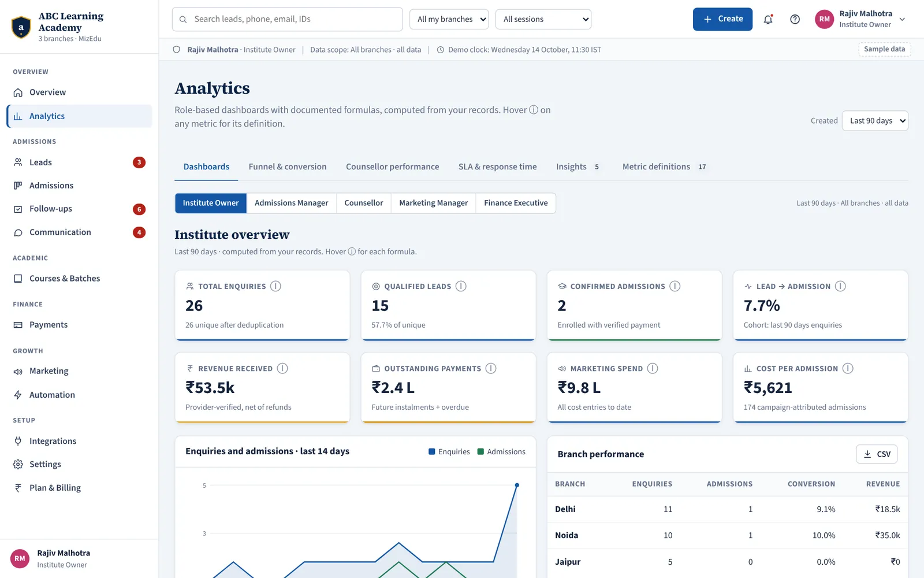
Task: Open Automation in the sidebar
Action: 80,395
